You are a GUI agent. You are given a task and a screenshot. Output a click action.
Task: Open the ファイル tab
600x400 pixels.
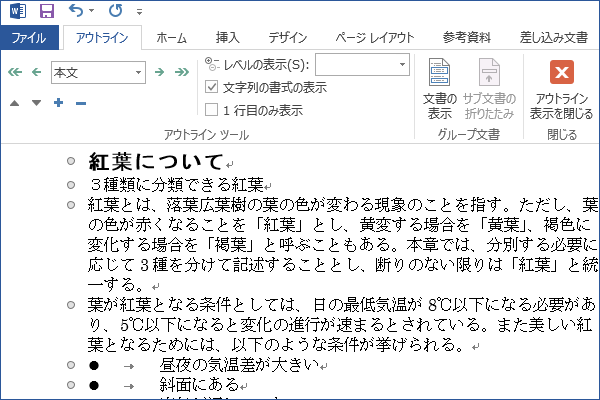pos(29,38)
